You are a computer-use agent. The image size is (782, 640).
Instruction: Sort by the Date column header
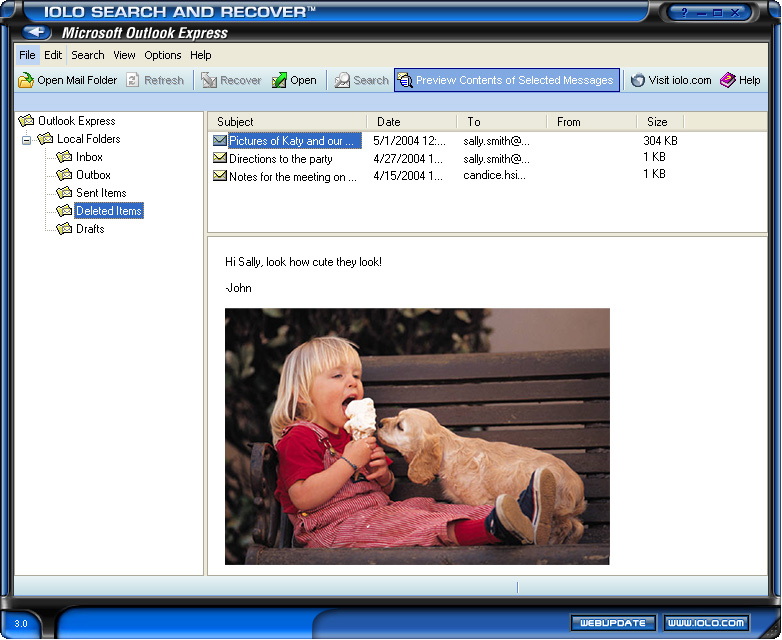tap(412, 122)
